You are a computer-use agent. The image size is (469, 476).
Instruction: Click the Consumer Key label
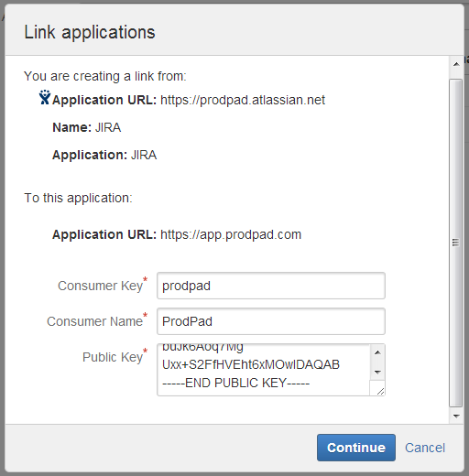tap(100, 286)
